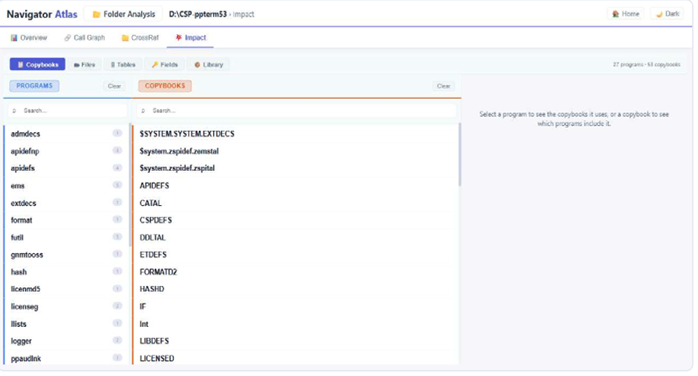
Task: Select the CATAL copybook
Action: point(296,203)
